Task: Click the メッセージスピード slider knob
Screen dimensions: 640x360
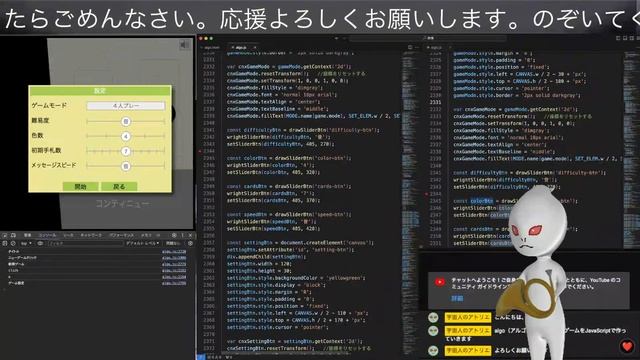Action: (x=126, y=166)
